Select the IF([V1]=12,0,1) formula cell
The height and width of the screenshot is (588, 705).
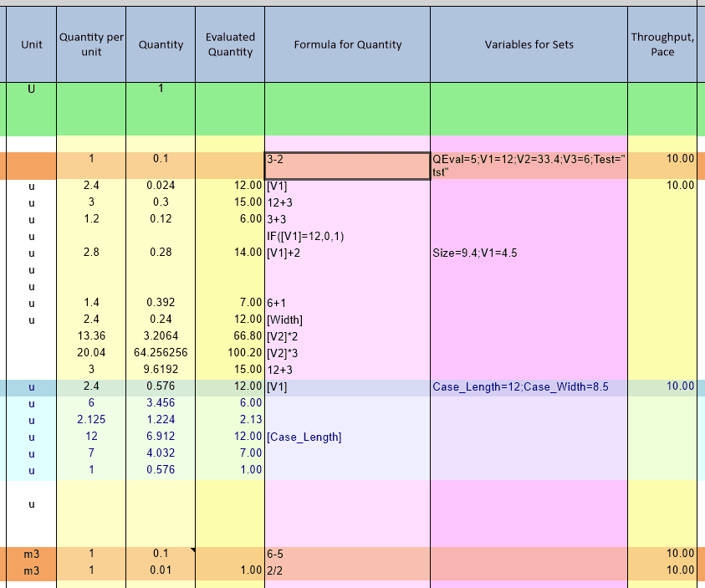pos(347,236)
